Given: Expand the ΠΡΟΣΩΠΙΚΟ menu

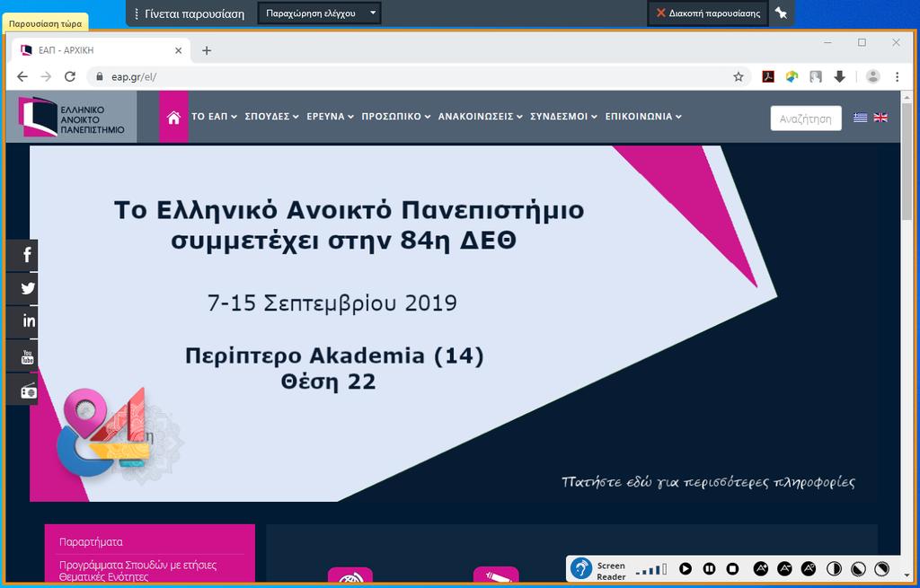Looking at the screenshot, I should coord(396,117).
